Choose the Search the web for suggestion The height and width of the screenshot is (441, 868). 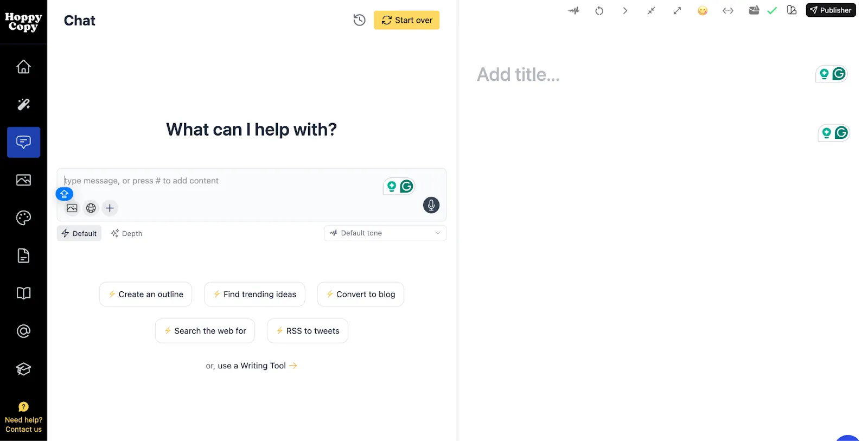tap(205, 331)
